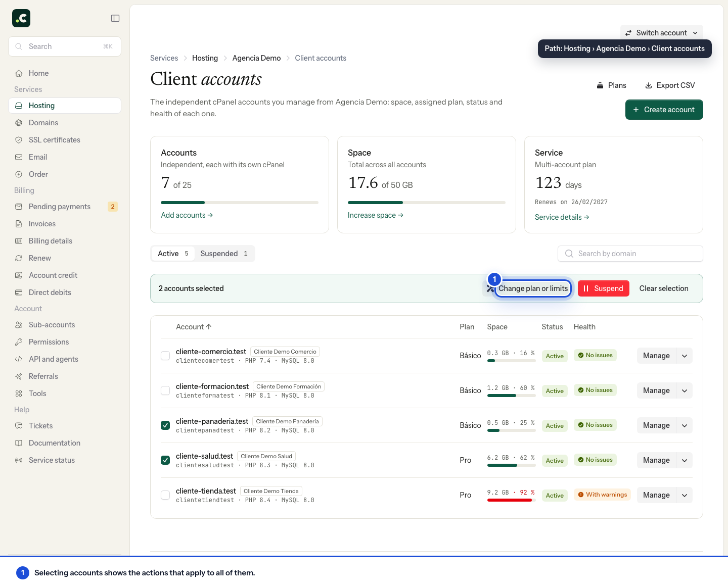The height and width of the screenshot is (588, 728).
Task: Click the red Suspend button
Action: [x=604, y=288]
